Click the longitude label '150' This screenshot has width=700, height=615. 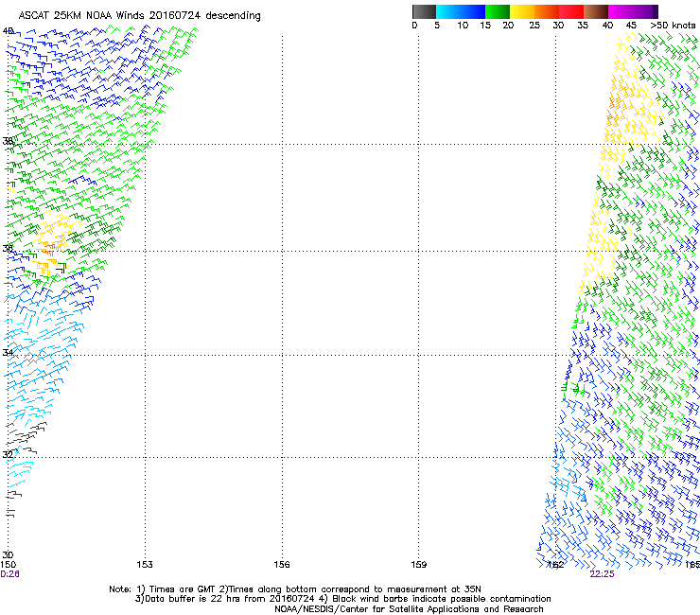(8, 565)
